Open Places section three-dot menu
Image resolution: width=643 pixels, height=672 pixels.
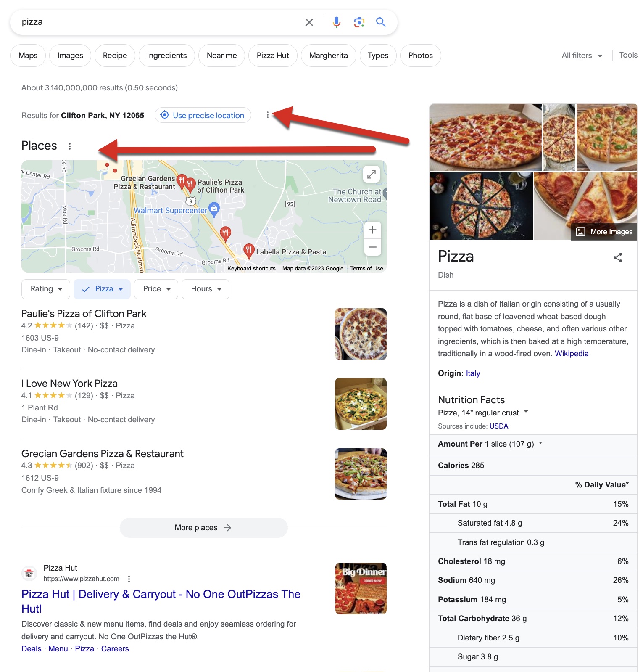click(x=70, y=146)
